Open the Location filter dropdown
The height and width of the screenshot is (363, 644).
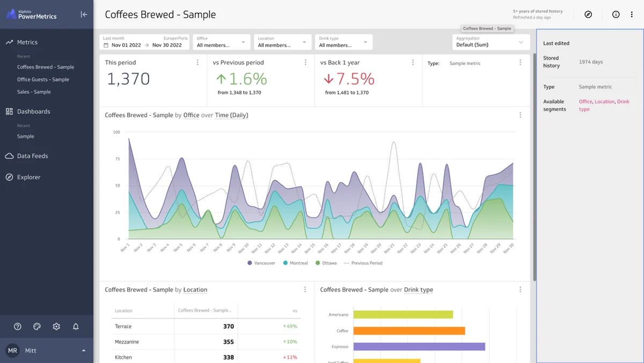pos(283,42)
